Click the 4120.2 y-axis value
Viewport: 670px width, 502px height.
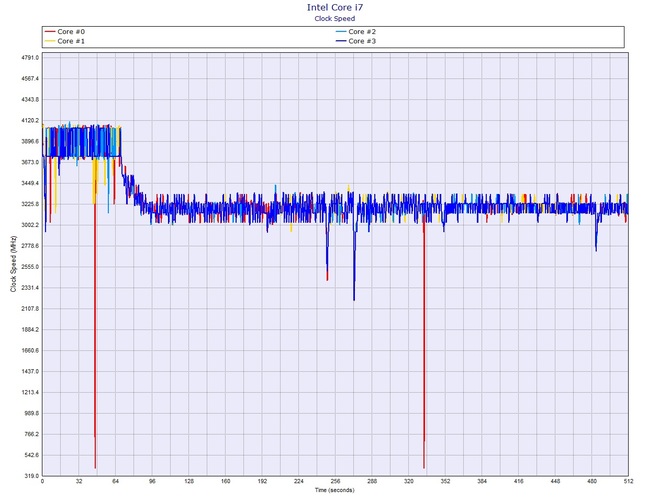click(x=30, y=120)
